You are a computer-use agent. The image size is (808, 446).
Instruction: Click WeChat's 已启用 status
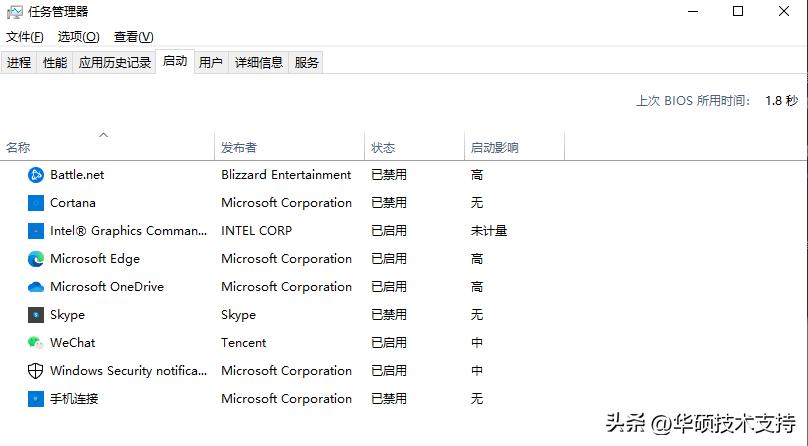[x=389, y=342]
